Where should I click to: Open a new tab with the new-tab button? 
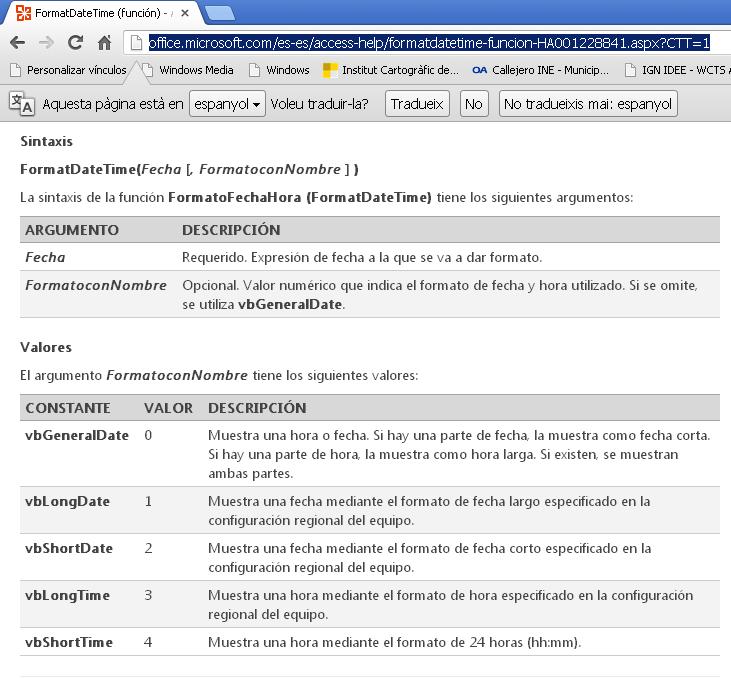pos(220,13)
